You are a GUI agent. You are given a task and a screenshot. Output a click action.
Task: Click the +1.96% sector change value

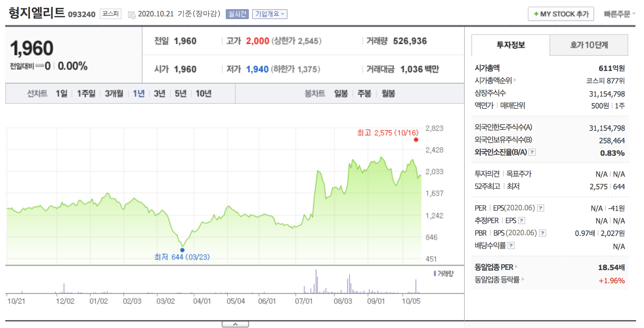pos(612,281)
